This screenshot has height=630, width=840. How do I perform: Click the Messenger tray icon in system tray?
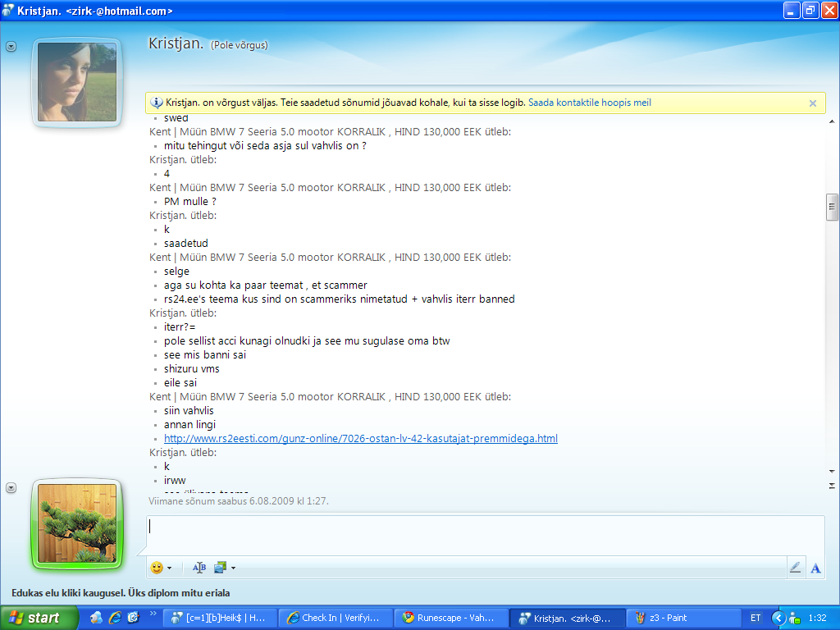(793, 618)
